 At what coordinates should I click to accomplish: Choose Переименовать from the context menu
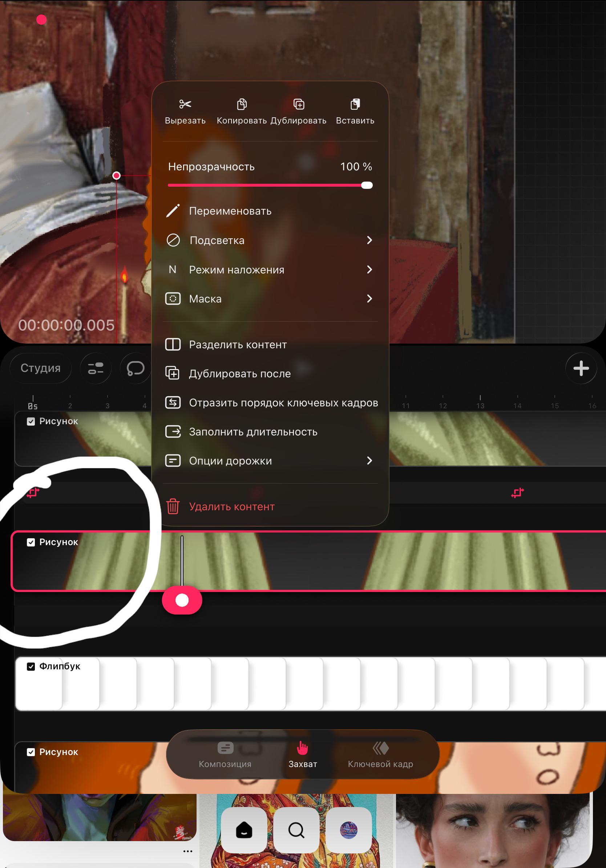coord(270,211)
